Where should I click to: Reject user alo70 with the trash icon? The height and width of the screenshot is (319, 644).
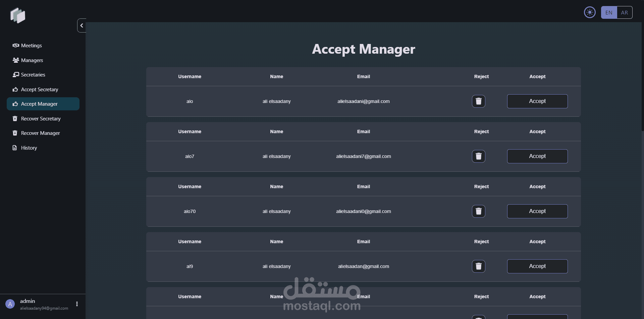tap(479, 211)
